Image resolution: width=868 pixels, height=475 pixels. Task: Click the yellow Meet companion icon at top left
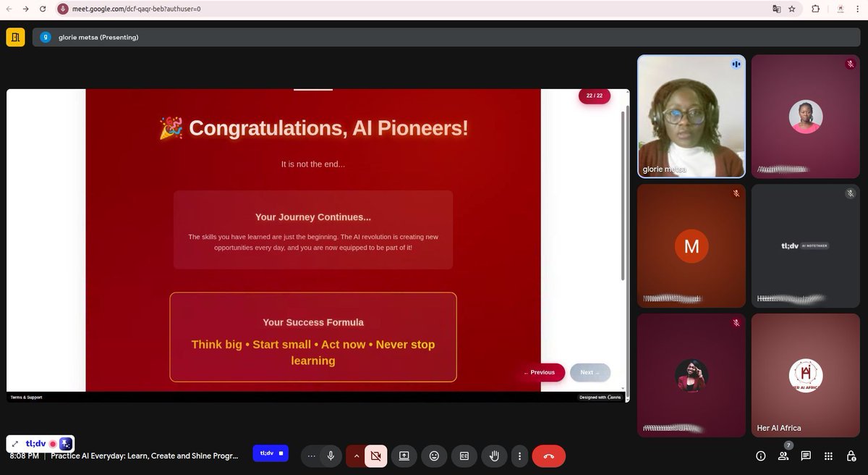click(x=15, y=37)
